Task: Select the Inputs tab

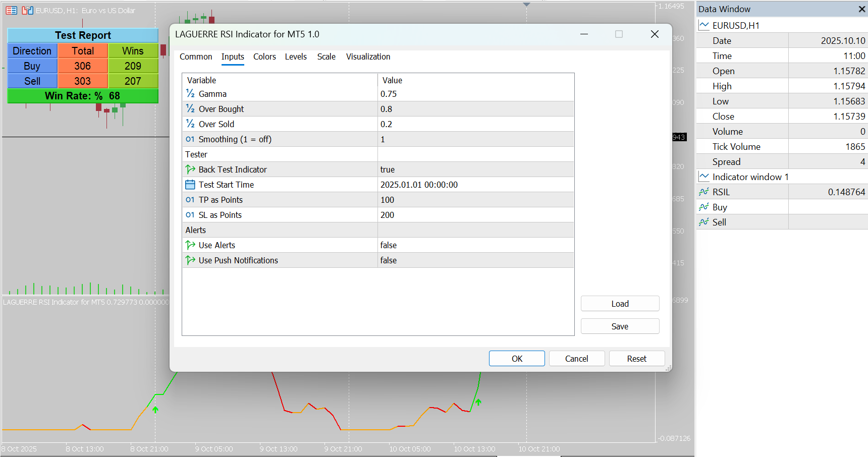Action: 233,56
